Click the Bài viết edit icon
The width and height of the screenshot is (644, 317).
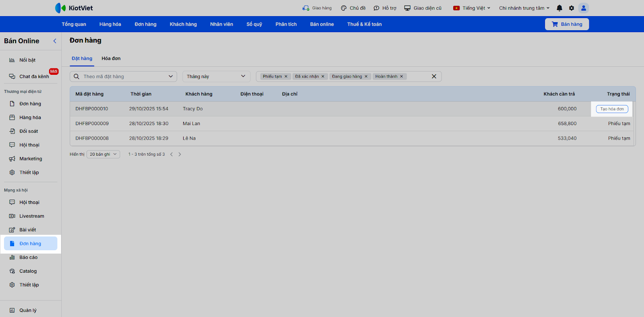pyautogui.click(x=12, y=230)
